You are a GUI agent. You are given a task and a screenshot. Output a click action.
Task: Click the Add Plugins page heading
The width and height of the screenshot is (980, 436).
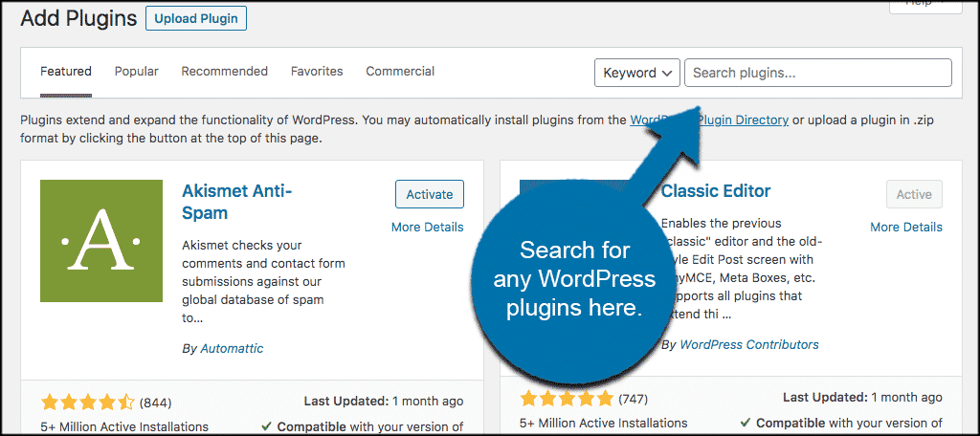tap(78, 18)
